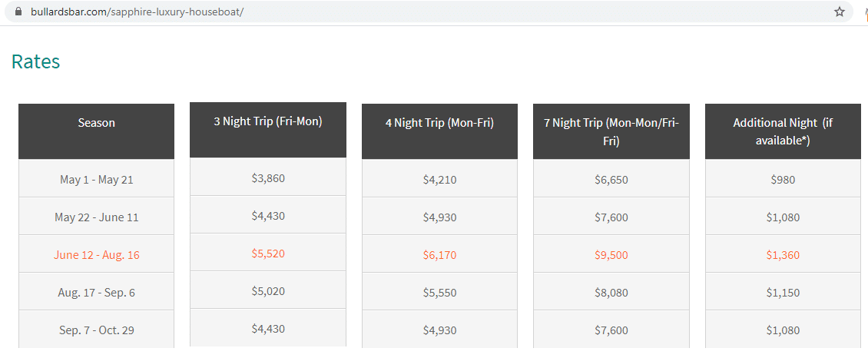This screenshot has height=358, width=868.
Task: Click the bookmark star icon in address bar
Action: [x=840, y=12]
